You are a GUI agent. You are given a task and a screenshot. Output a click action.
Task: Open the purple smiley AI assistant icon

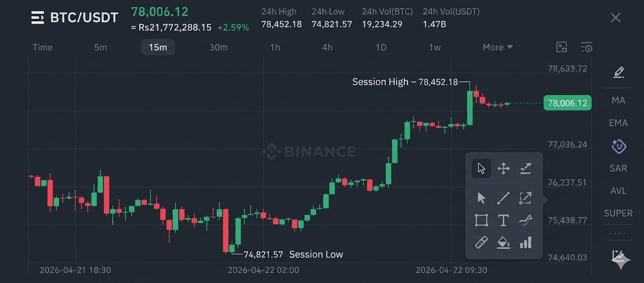(x=619, y=146)
